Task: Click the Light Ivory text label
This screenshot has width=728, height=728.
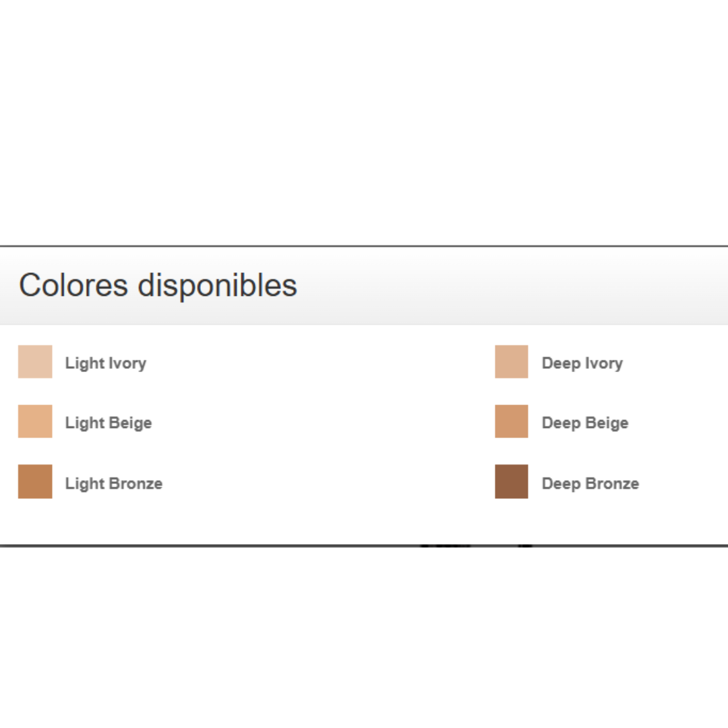Action: point(106,363)
